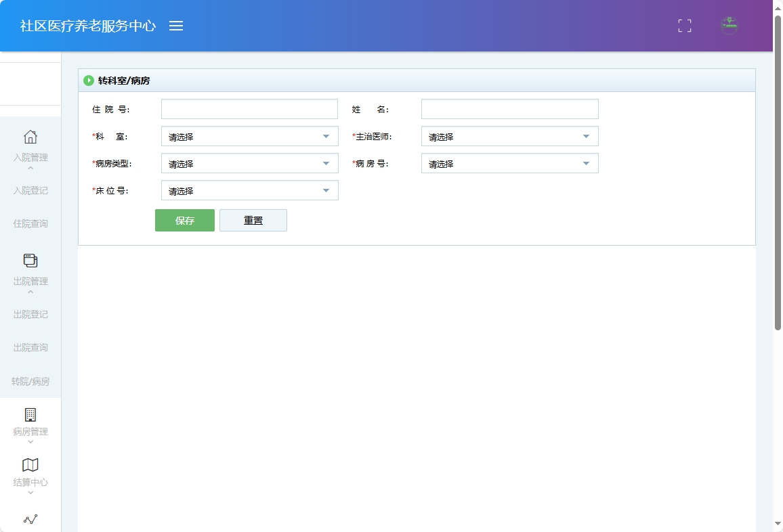Click the 出院管理 icon in the sidebar
Screen dimensions: 783x532
[x=30, y=260]
